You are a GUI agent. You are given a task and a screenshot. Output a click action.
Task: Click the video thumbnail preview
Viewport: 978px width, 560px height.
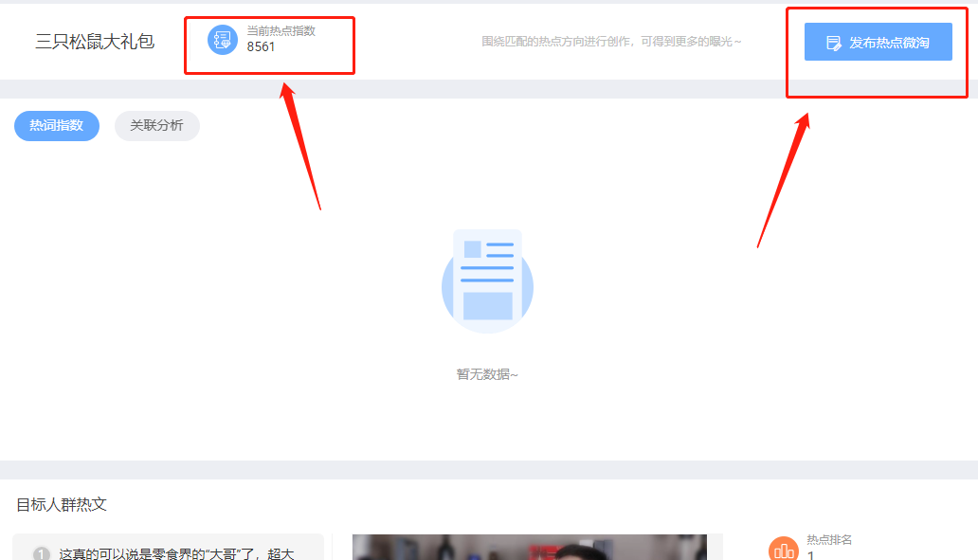click(529, 548)
